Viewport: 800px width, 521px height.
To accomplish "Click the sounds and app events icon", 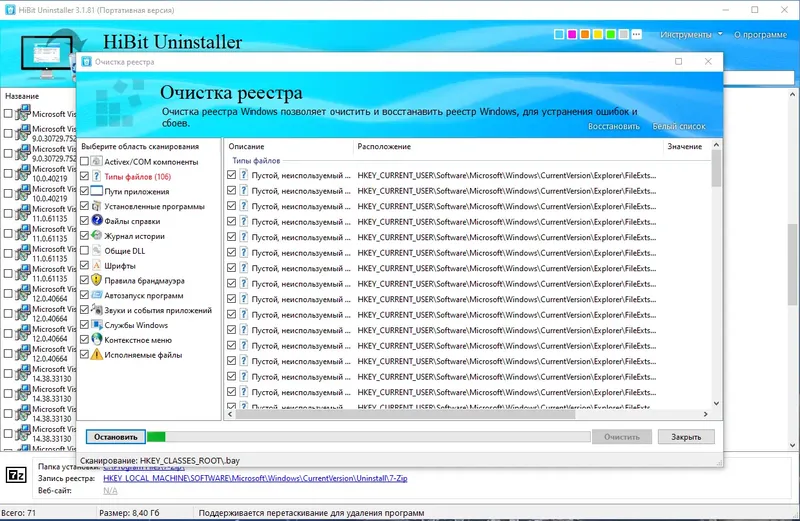I will tap(96, 309).
